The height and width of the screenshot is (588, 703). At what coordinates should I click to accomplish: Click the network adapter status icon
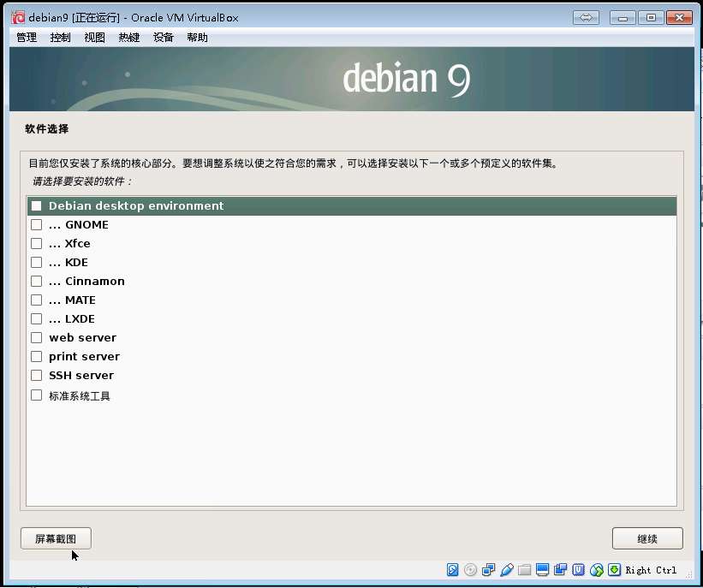[x=488, y=570]
